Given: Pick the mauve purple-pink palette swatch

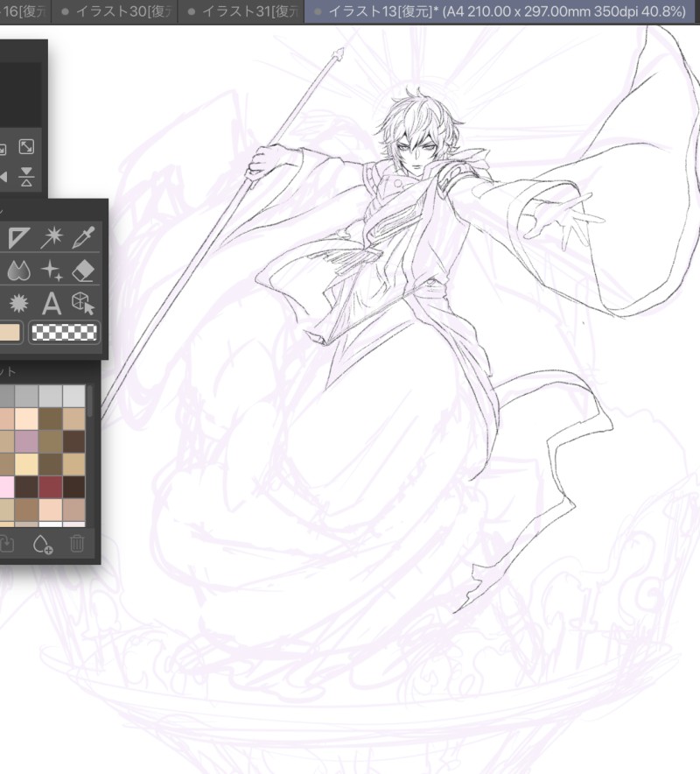Looking at the screenshot, I should (x=26, y=441).
